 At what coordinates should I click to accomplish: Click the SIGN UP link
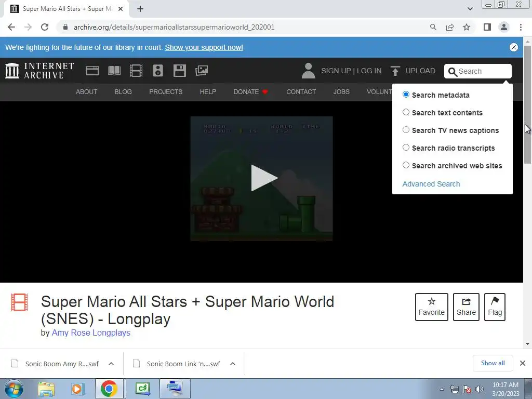point(336,71)
